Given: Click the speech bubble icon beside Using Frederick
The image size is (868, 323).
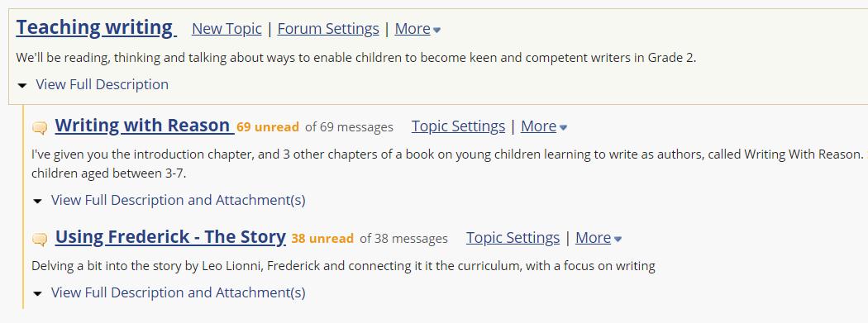Looking at the screenshot, I should point(40,240).
